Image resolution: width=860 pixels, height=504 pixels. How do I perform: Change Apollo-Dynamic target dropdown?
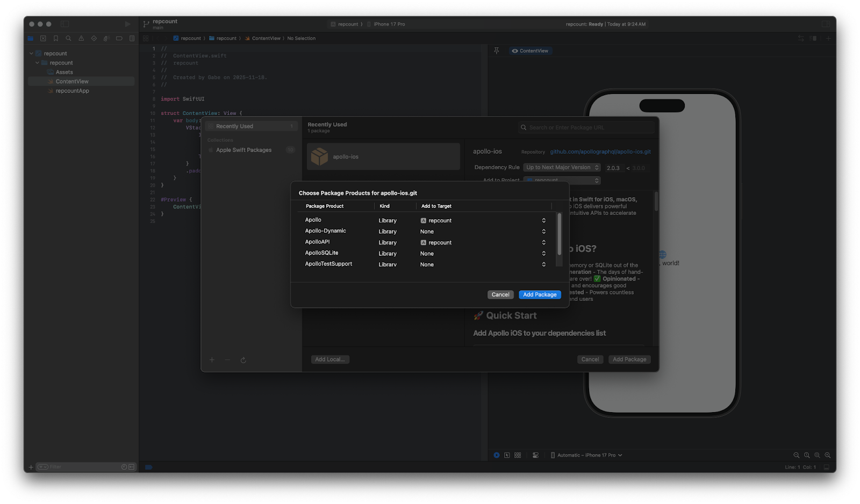coord(483,232)
